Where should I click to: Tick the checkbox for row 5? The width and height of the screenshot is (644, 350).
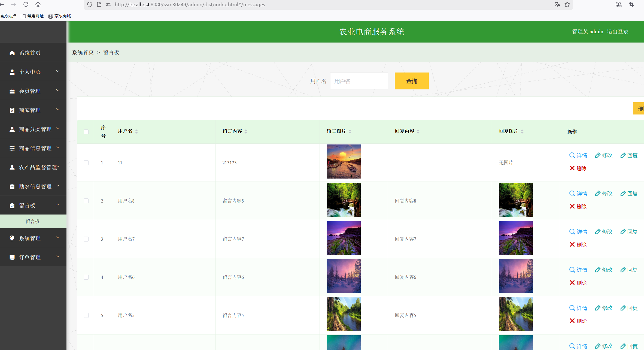86,315
